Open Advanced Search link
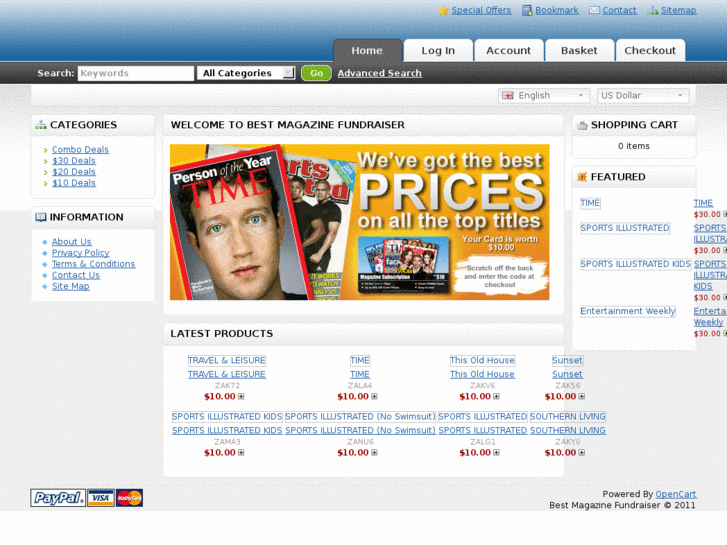 click(380, 73)
